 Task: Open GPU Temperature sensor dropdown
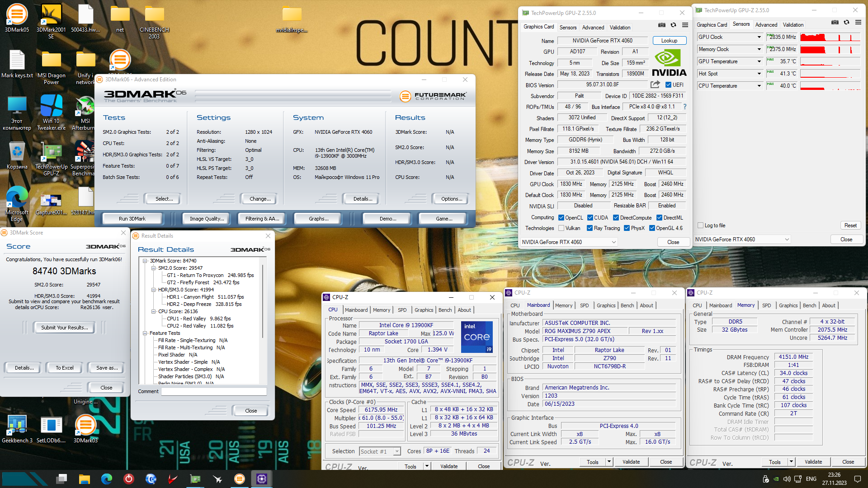click(x=759, y=61)
